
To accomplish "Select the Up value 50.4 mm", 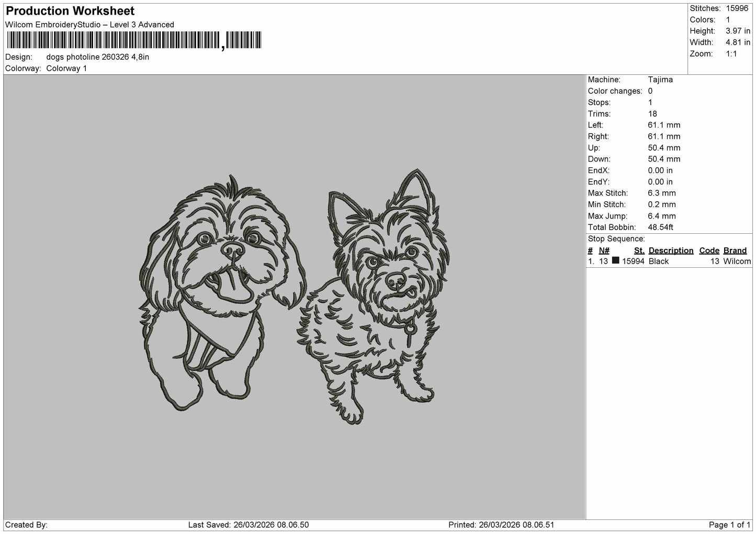I will pyautogui.click(x=664, y=148).
